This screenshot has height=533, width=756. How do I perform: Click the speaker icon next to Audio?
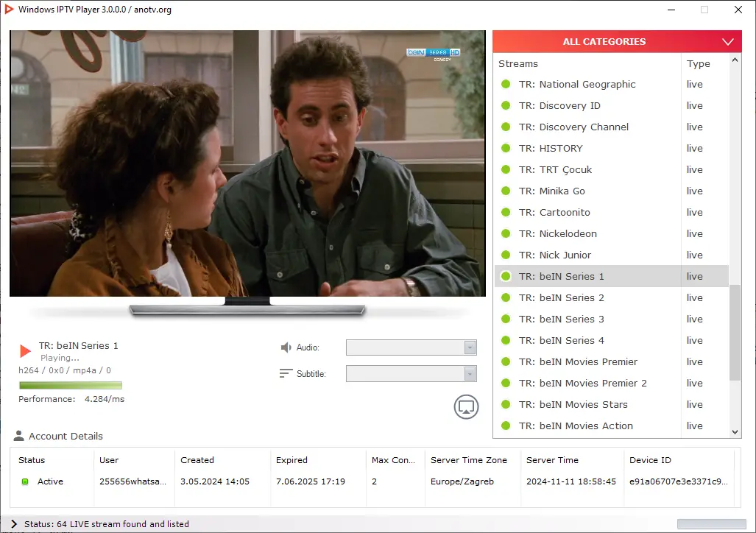(286, 347)
